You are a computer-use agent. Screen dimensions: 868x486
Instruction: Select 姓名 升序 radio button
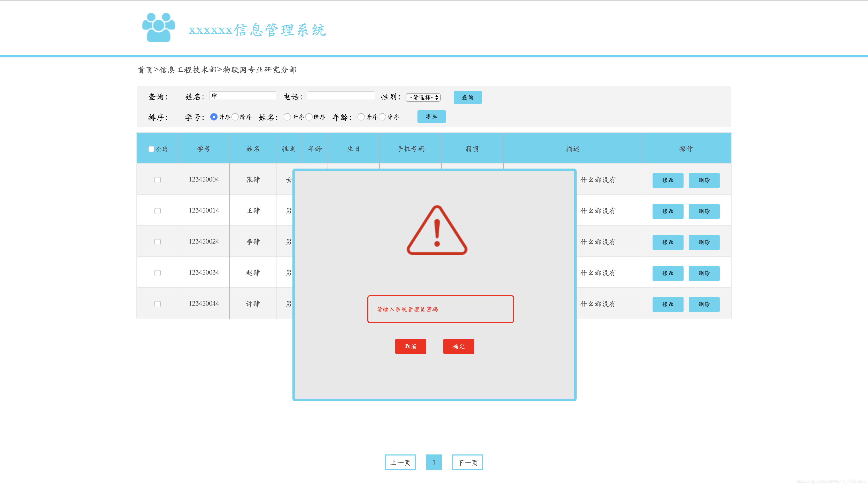tap(287, 117)
